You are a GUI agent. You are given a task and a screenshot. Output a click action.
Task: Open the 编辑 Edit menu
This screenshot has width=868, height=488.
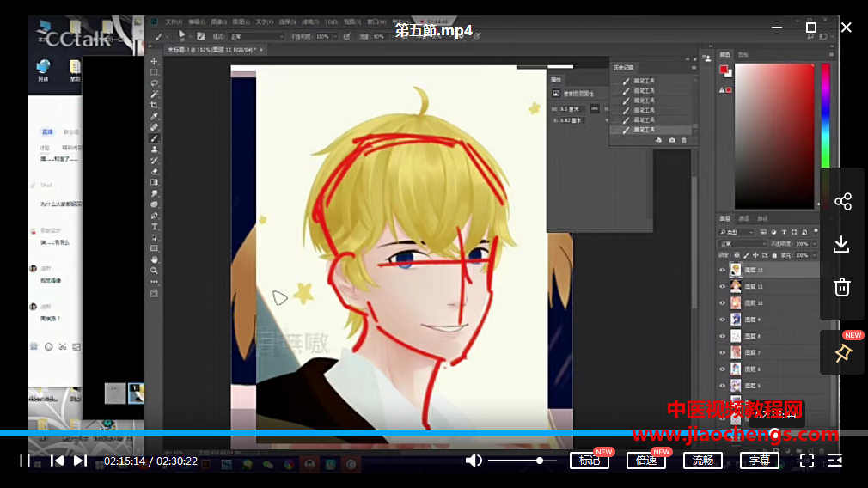(197, 22)
